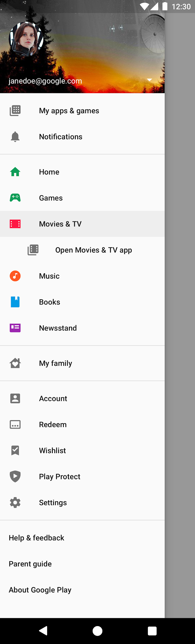
Task: Open My apps & games
Action: 82,111
